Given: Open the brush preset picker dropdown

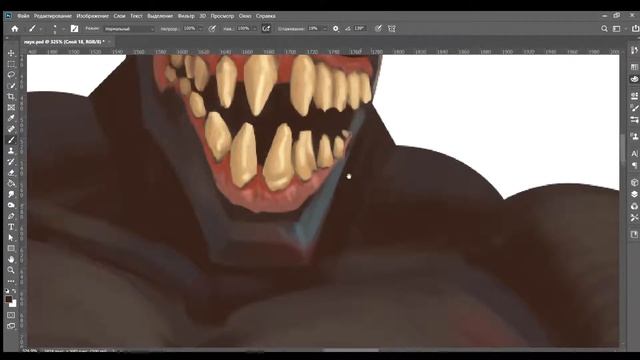Looking at the screenshot, I should pos(64,29).
